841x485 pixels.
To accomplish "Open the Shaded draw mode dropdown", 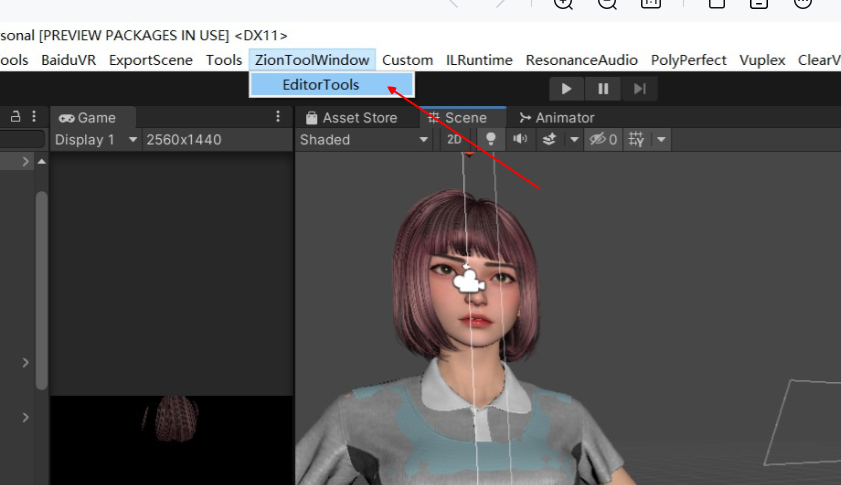I will click(x=364, y=140).
